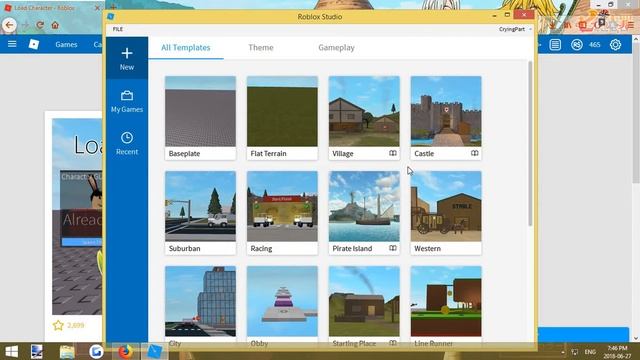Open Roblox website settings gear
This screenshot has width=640, height=360.
click(615, 44)
